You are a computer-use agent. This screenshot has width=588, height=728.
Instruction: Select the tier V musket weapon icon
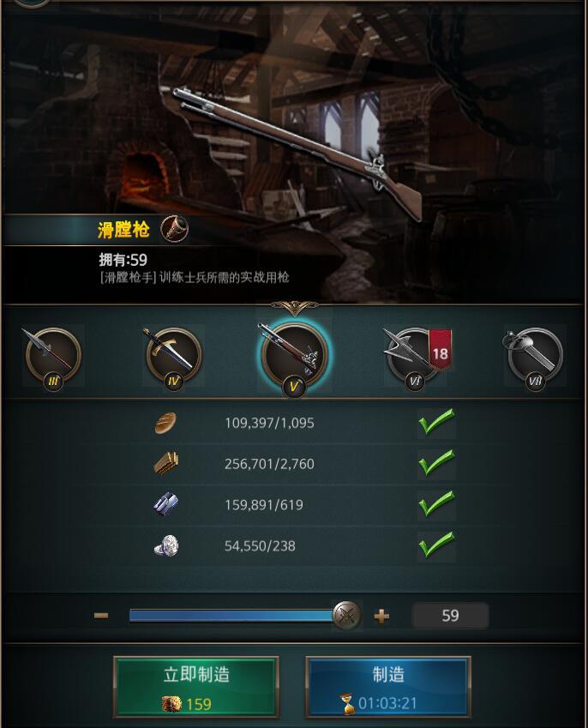[294, 358]
